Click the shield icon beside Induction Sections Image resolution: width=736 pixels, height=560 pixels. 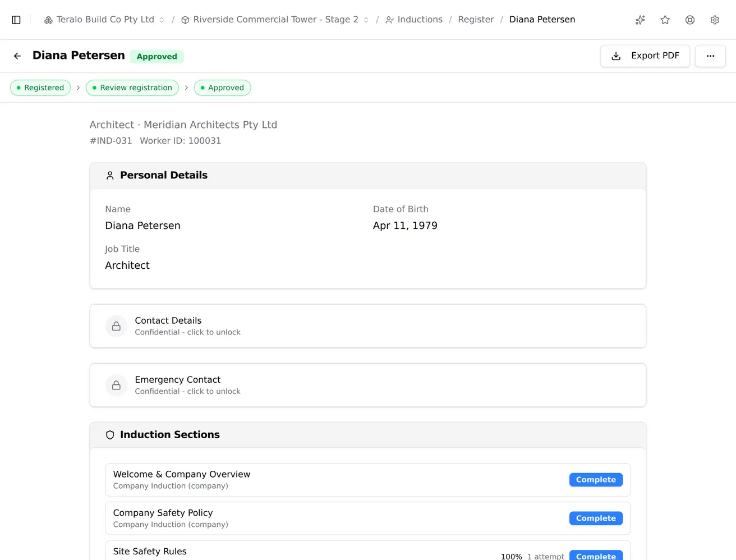110,435
